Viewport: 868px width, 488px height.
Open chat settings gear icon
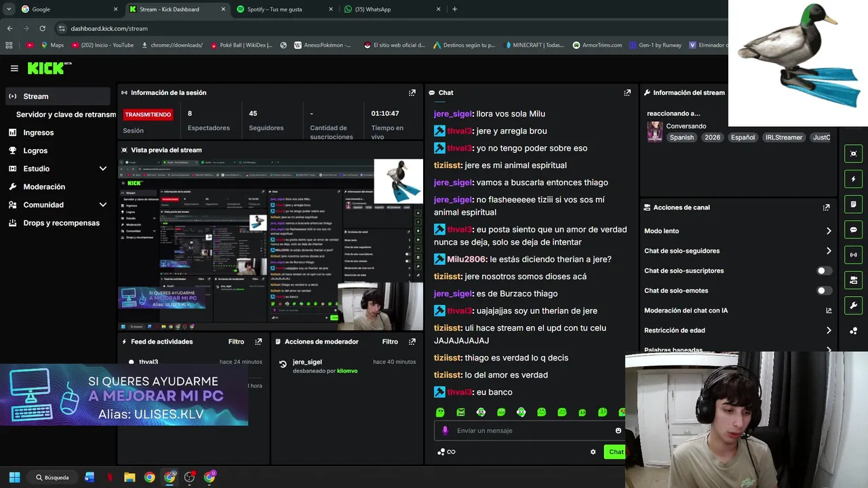point(593,452)
